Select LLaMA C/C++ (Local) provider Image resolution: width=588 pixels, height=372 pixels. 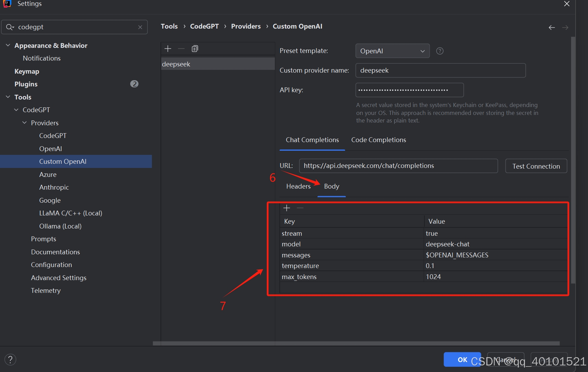(71, 213)
